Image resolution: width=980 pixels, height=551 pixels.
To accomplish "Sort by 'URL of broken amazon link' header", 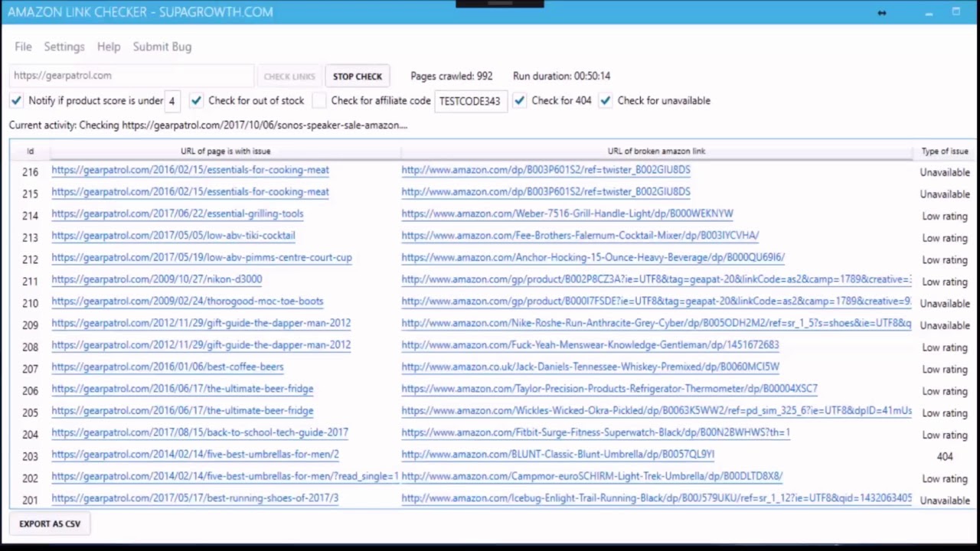I will pos(656,151).
